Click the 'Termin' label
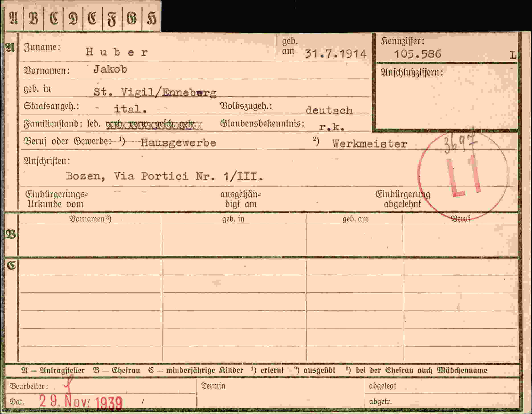Screen dimensions: 532x414 coord(213,386)
